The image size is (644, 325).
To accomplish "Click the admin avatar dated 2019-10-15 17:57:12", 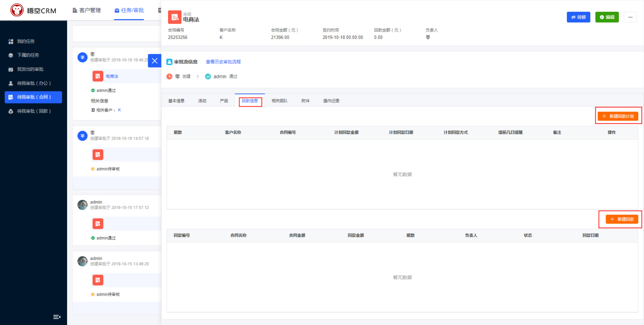I will 82,205.
